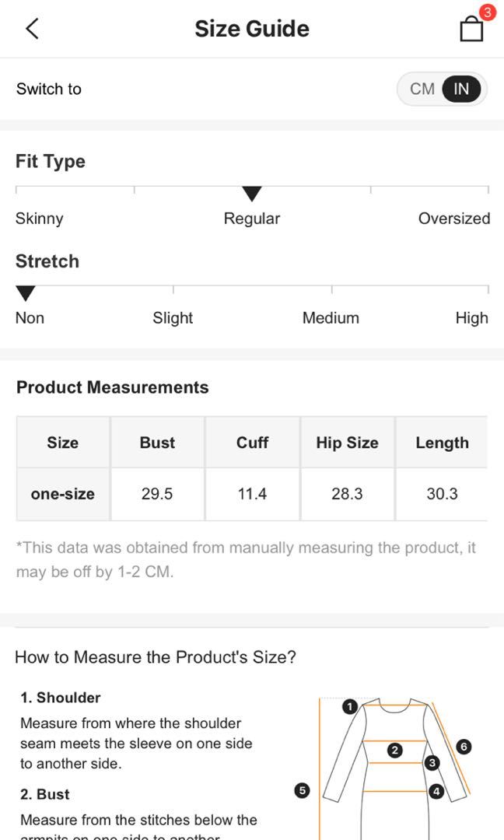Click the Shoulder measuring instruction heading
504x840 pixels.
point(61,698)
